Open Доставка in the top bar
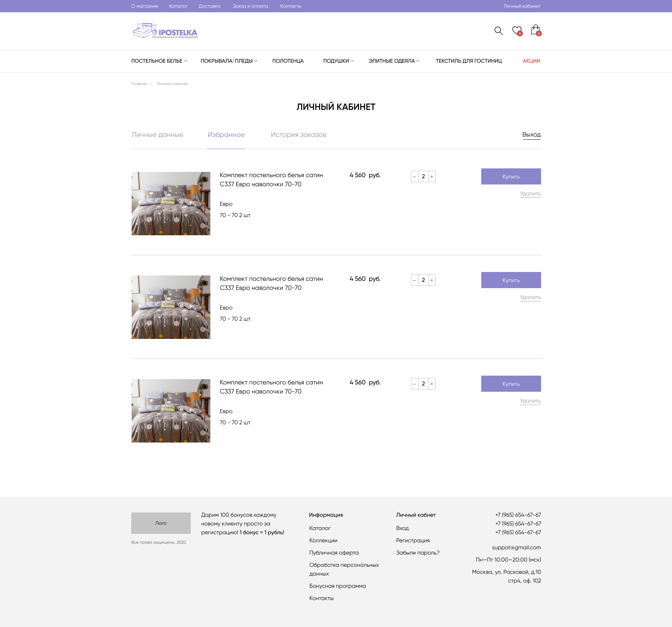The image size is (672, 627). click(210, 6)
